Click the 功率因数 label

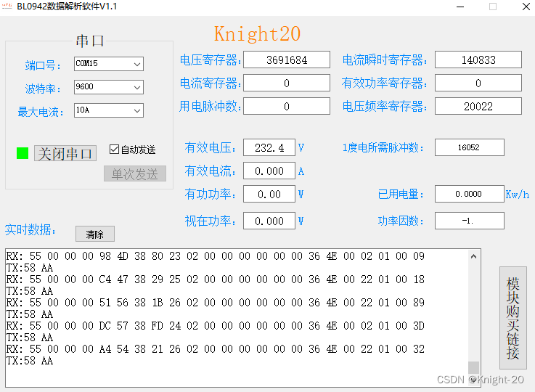point(401,221)
